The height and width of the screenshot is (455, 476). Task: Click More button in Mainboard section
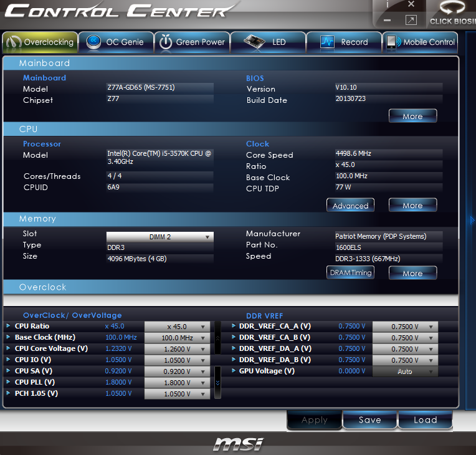(x=412, y=116)
